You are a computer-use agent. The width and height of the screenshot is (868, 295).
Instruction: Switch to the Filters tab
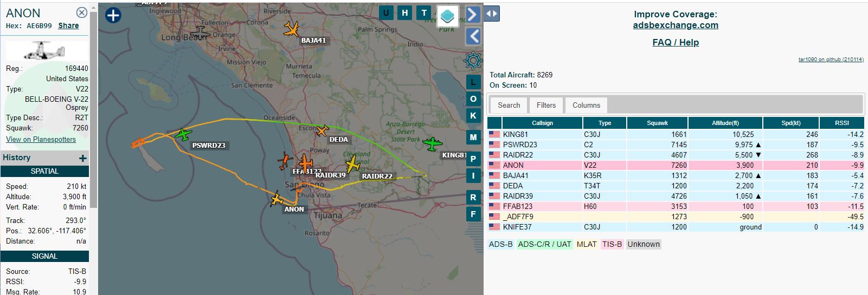pyautogui.click(x=546, y=105)
